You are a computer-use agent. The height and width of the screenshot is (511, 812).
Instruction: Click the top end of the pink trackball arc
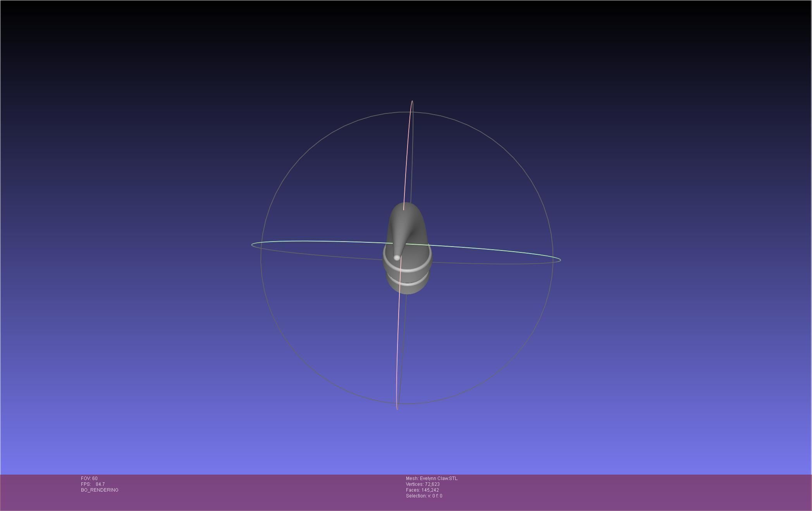pyautogui.click(x=412, y=101)
